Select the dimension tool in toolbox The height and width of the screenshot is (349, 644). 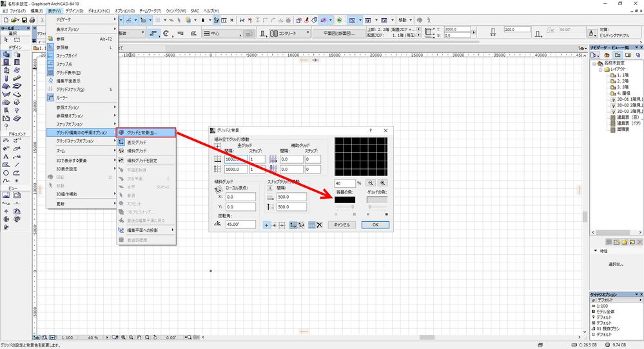click(6, 140)
